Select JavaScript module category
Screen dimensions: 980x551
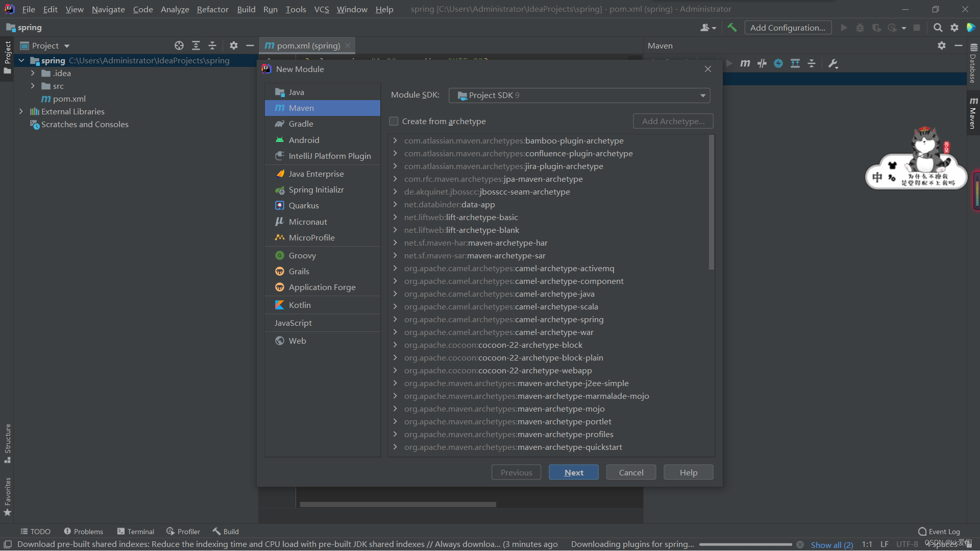322,323
